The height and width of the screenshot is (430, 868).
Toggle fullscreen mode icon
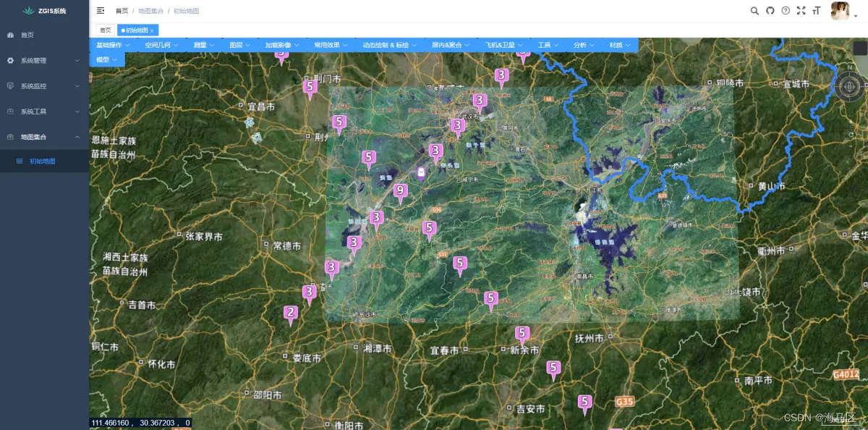tap(801, 11)
